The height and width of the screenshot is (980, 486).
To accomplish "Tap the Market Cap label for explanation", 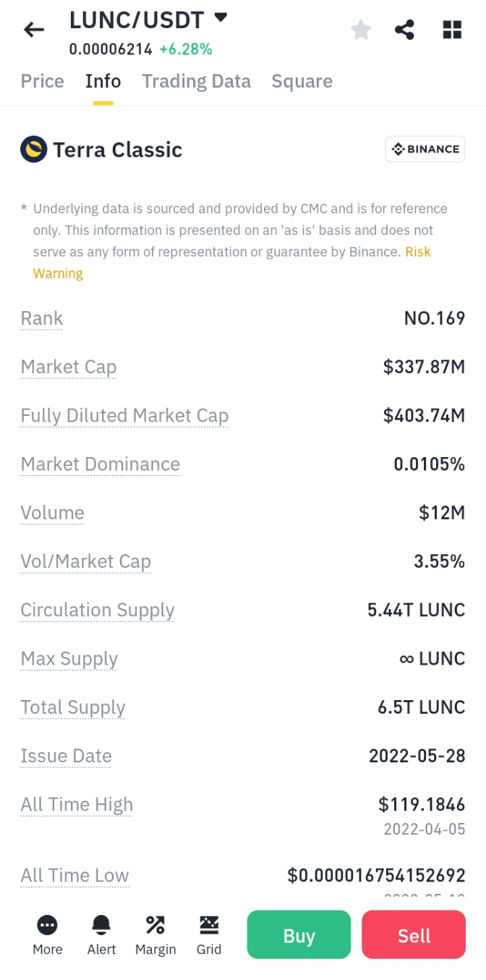I will click(69, 367).
